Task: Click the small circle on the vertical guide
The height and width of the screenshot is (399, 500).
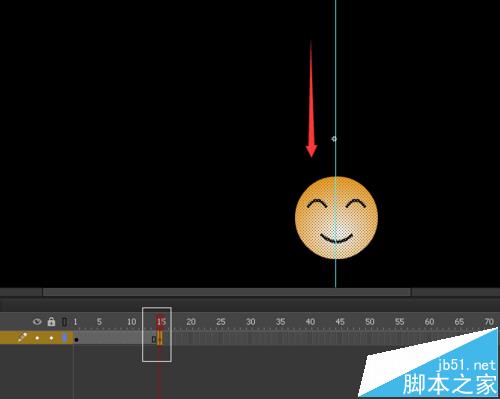Action: click(x=334, y=139)
